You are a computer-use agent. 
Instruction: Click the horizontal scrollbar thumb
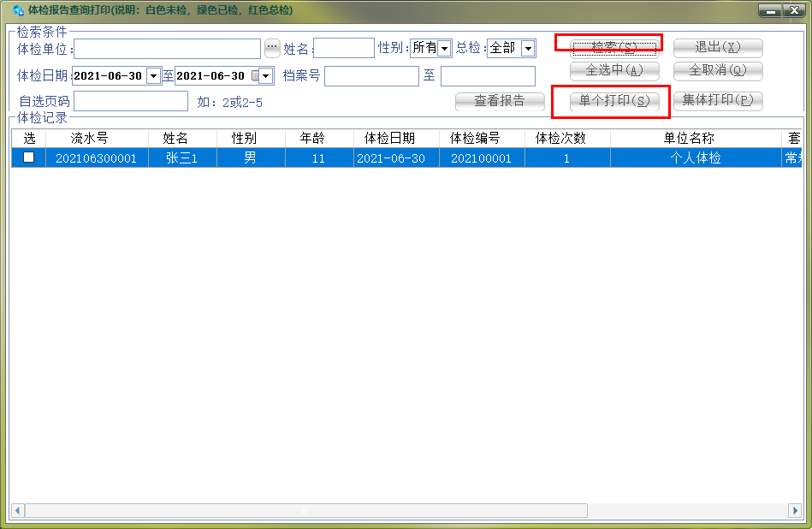click(306, 510)
